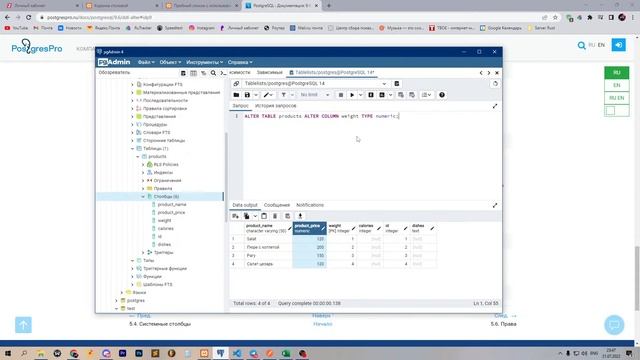Edit weight column pencil icon
Viewport: 640px width, 360px height.
[x=353, y=228]
